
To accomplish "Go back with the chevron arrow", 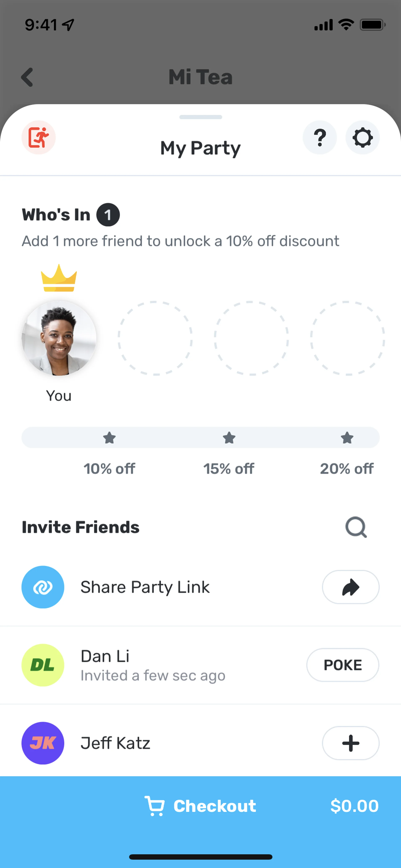I will (27, 77).
